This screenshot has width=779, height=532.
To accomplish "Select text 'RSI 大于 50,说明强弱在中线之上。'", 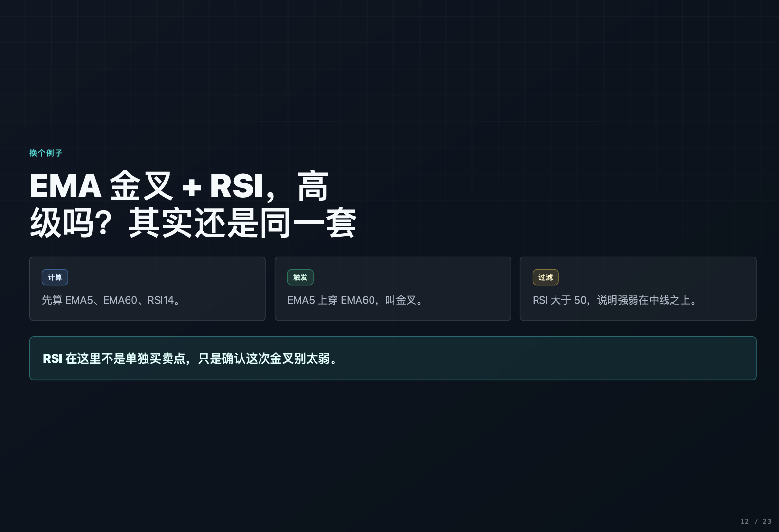I will click(x=615, y=300).
